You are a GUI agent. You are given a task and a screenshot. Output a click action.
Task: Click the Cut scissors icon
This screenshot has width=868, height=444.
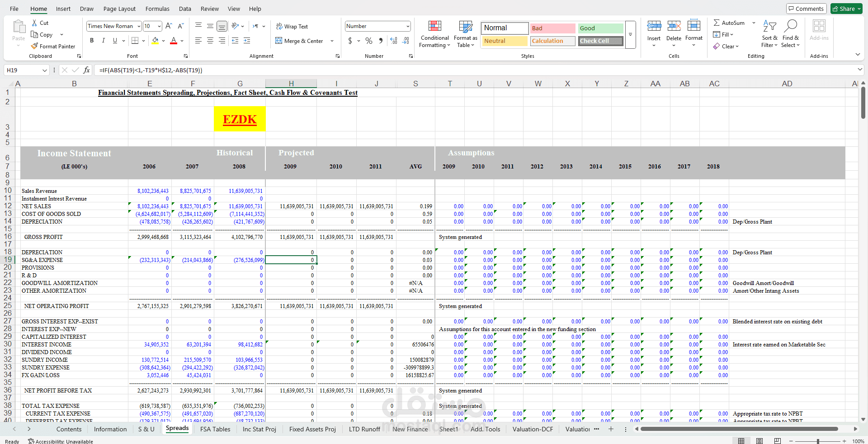[x=34, y=23]
